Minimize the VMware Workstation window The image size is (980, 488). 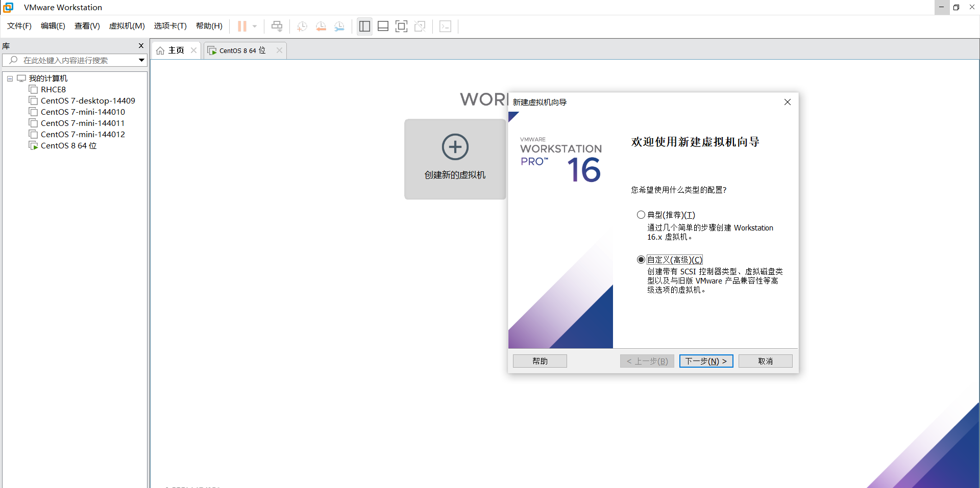tap(941, 7)
